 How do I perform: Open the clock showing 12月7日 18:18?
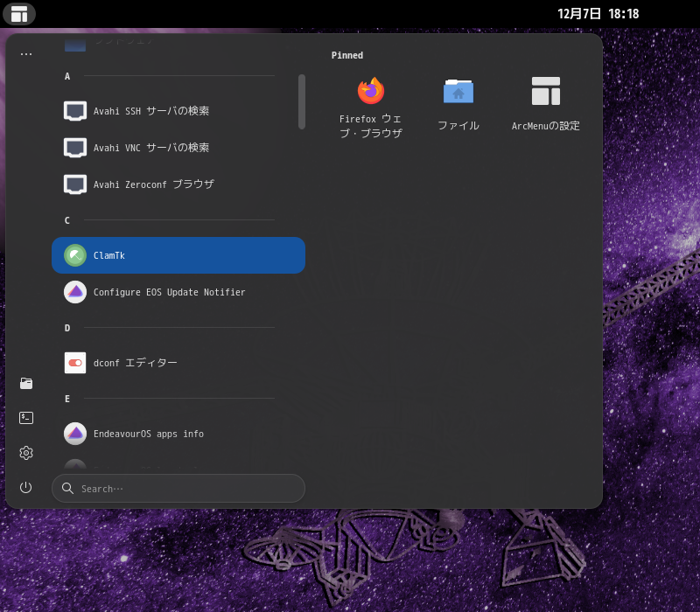[x=598, y=14]
